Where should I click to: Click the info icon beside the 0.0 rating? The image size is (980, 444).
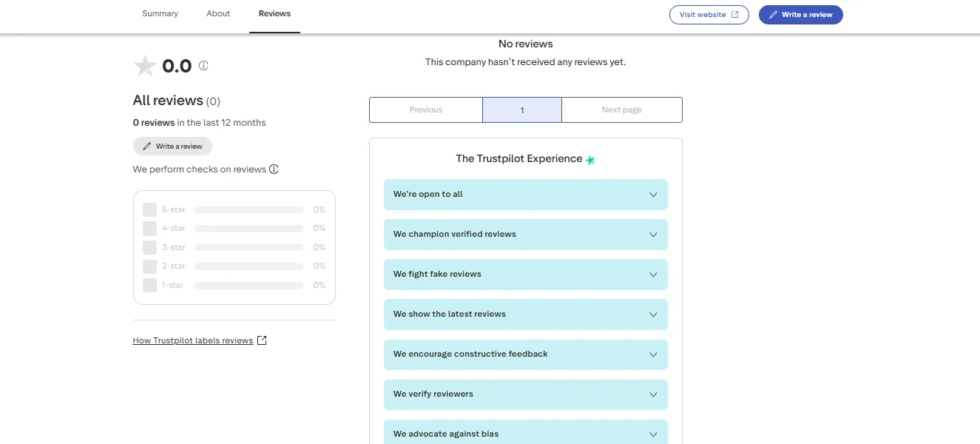pos(203,66)
